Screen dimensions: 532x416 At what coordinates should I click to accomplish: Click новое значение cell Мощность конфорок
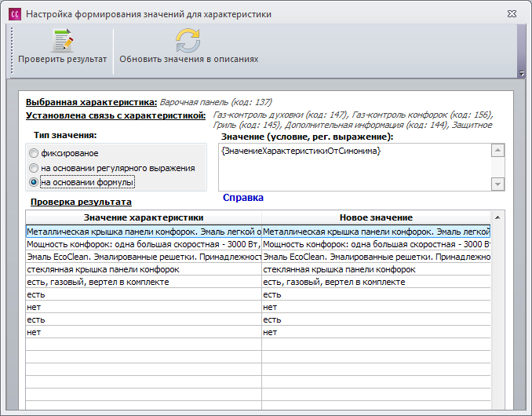(x=376, y=244)
